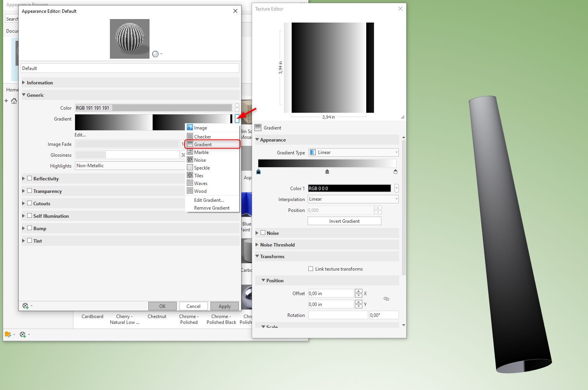The image size is (588, 390).
Task: Open the Interpolation dropdown
Action: click(x=396, y=199)
